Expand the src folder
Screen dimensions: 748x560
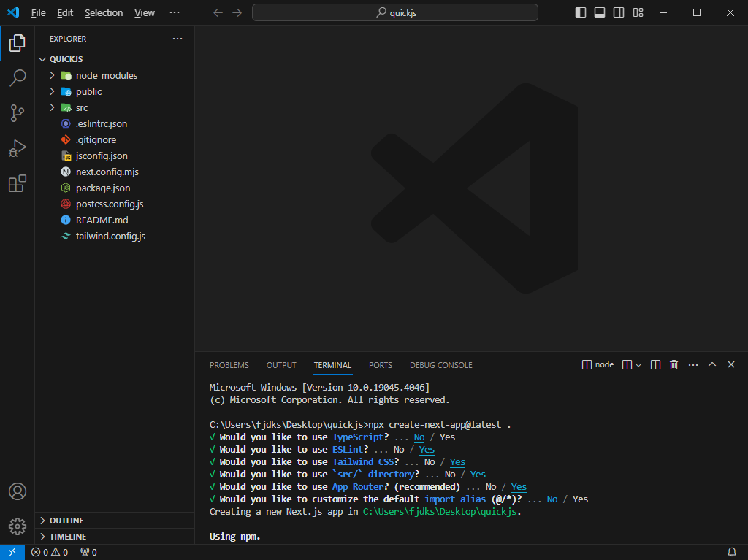[x=115, y=108]
